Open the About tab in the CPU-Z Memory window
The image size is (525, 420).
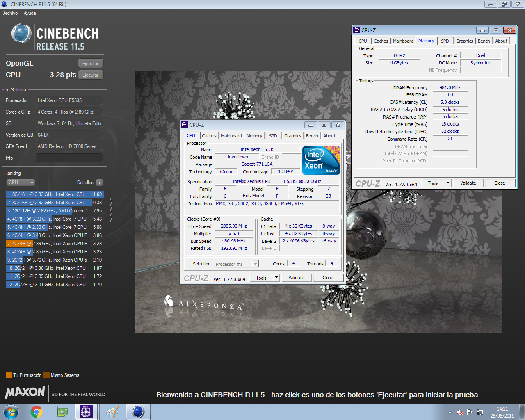501,41
